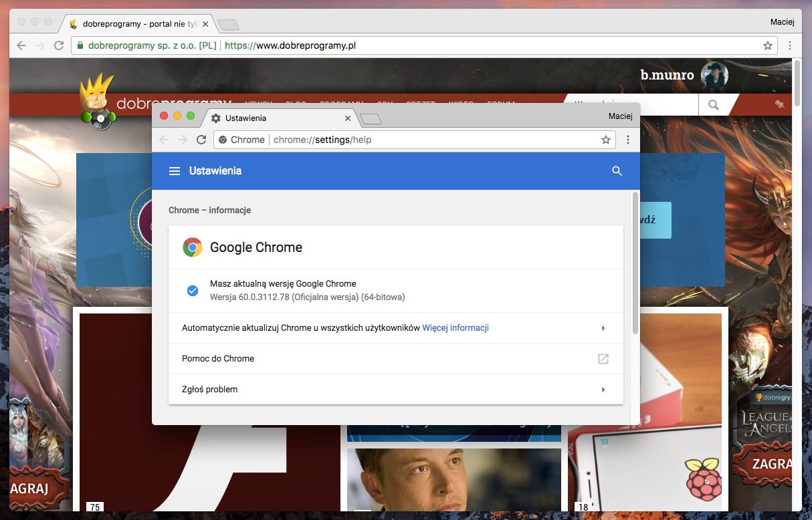Image resolution: width=812 pixels, height=520 pixels.
Task: Click green padlock in dobreprogramy address bar
Action: (x=80, y=45)
